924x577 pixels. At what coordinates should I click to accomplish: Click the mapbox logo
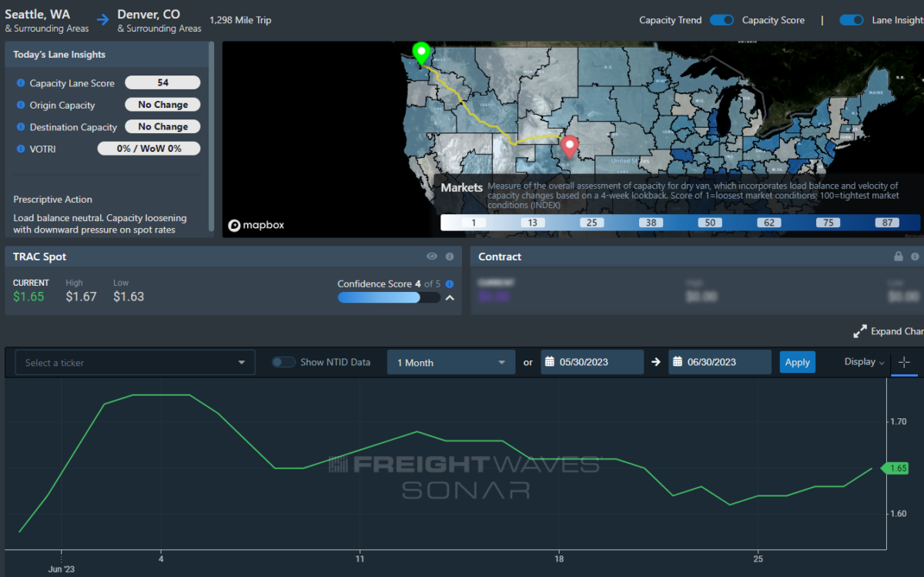point(256,225)
